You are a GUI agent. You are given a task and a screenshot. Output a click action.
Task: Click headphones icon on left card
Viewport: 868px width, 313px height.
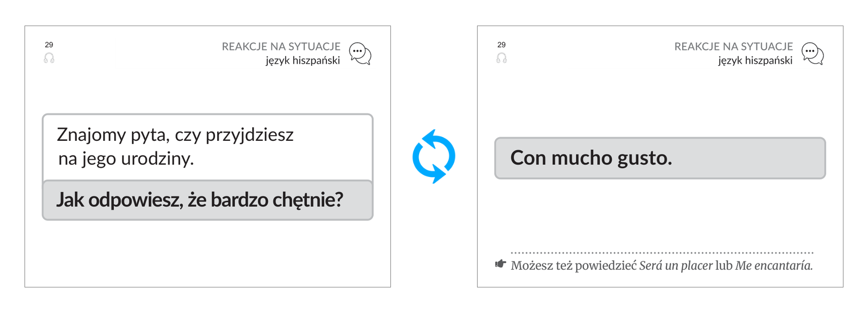pyautogui.click(x=49, y=58)
